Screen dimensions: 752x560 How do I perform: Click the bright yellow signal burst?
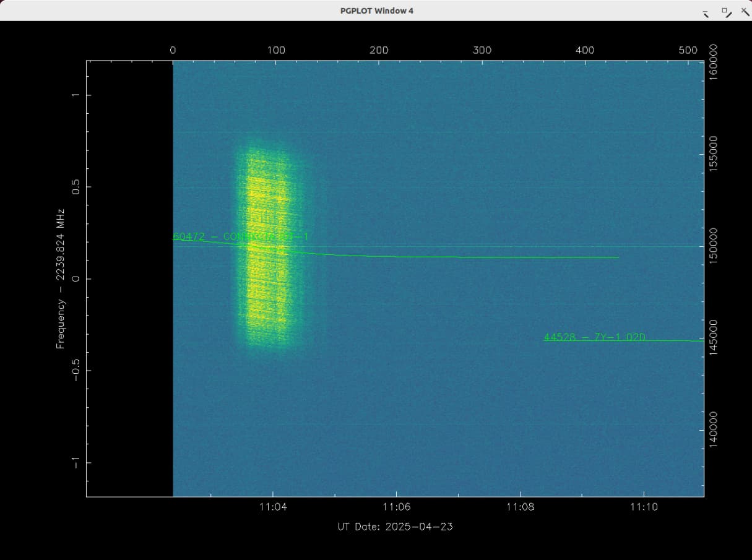266,248
